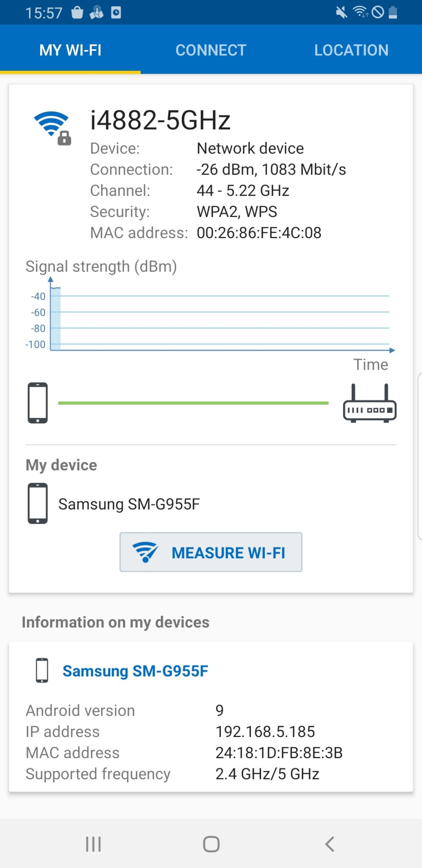Click the network name i4882-5GHz
Viewport: 422px width, 868px height.
pyautogui.click(x=161, y=120)
